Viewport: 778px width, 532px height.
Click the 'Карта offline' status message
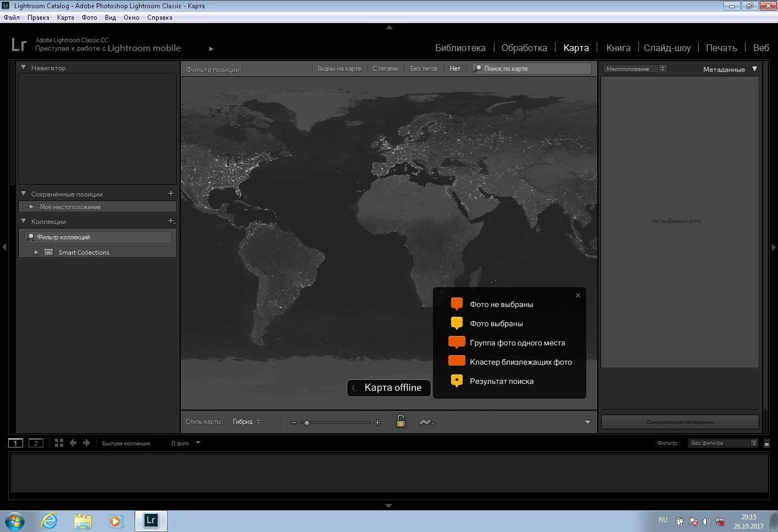(389, 388)
